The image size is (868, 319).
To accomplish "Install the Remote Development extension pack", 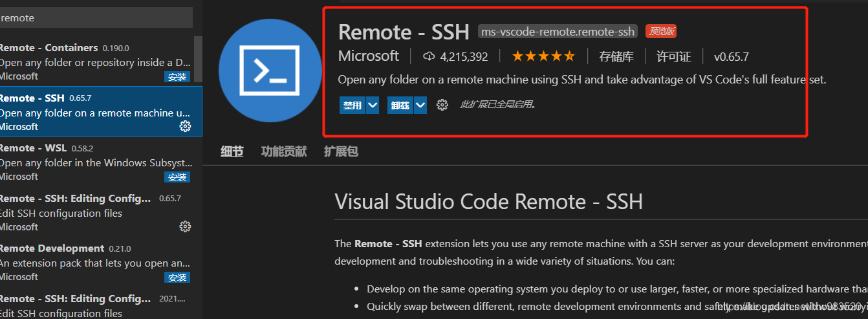I will [x=177, y=278].
